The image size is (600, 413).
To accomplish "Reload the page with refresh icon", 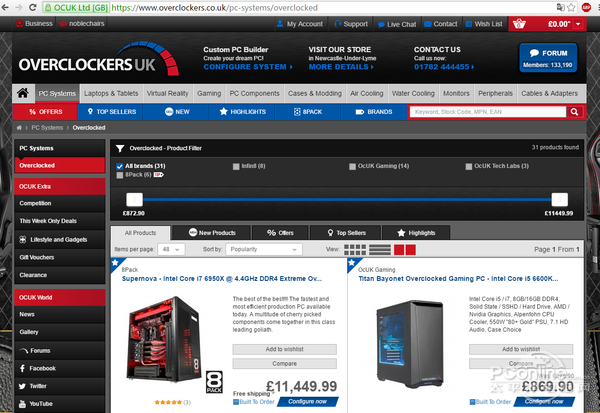I will click(x=33, y=7).
